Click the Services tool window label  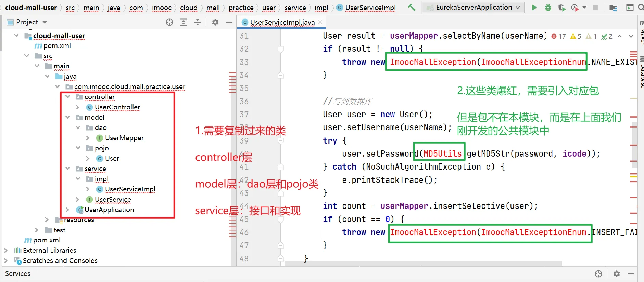[x=18, y=273]
